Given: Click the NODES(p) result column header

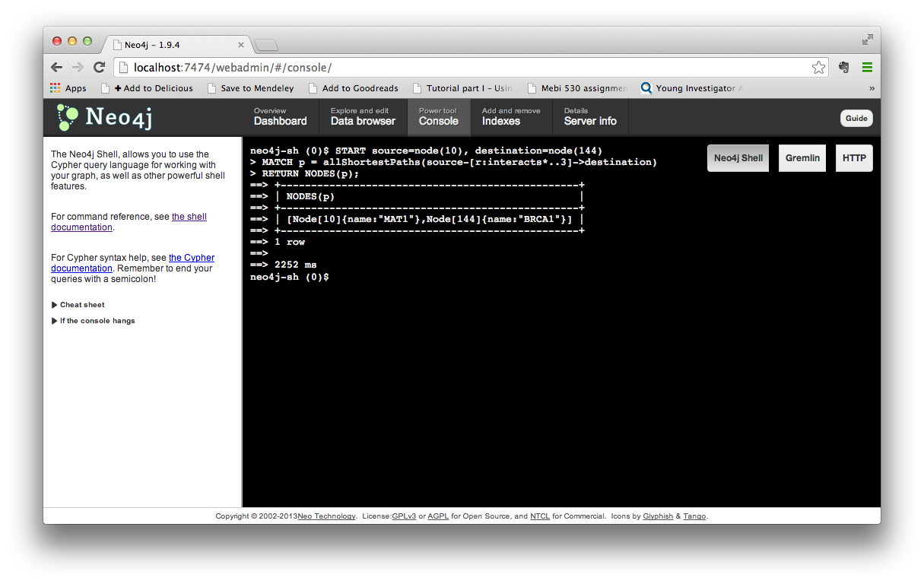Looking at the screenshot, I should 310,196.
